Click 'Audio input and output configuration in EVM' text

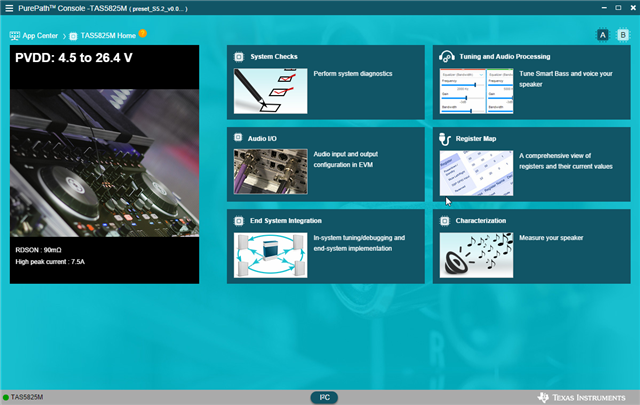click(x=346, y=159)
